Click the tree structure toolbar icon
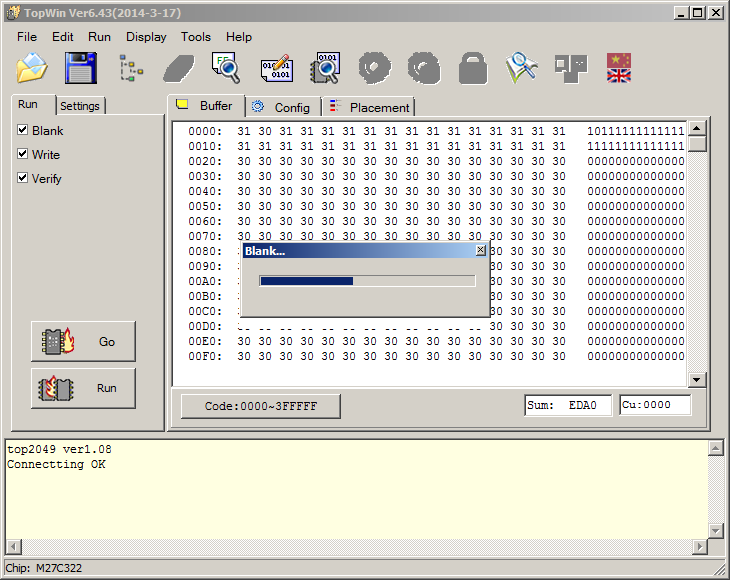Screen dimensions: 730x580 [x=130, y=68]
